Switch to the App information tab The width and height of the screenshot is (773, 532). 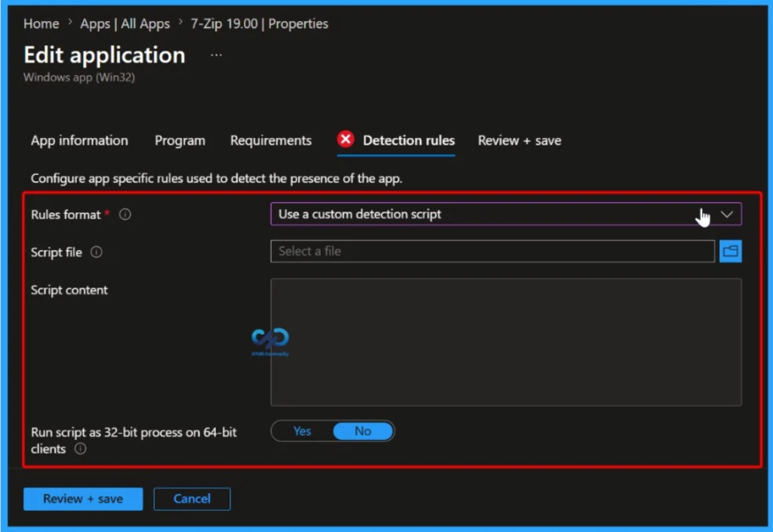(79, 141)
